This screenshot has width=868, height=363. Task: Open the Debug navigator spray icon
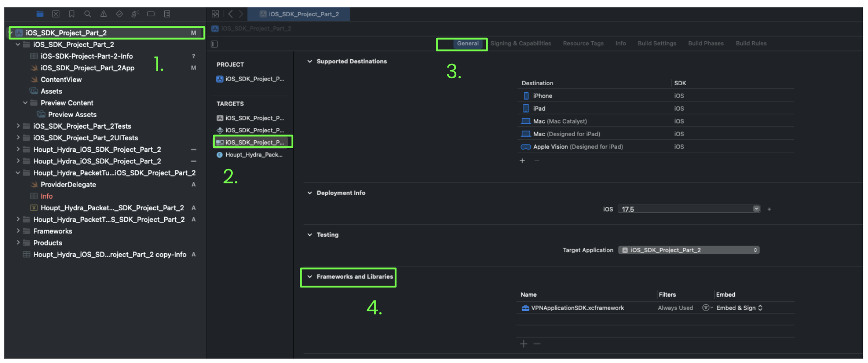tap(135, 14)
